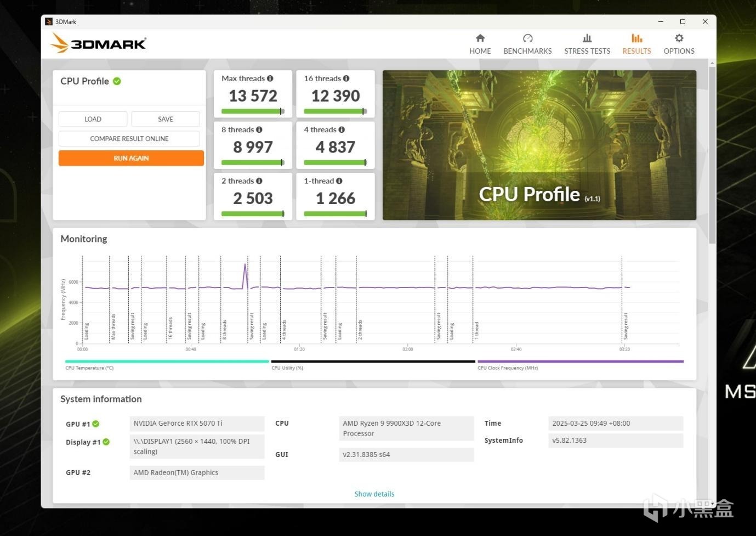The image size is (756, 536).
Task: Click the Max threads info icon
Action: [270, 78]
